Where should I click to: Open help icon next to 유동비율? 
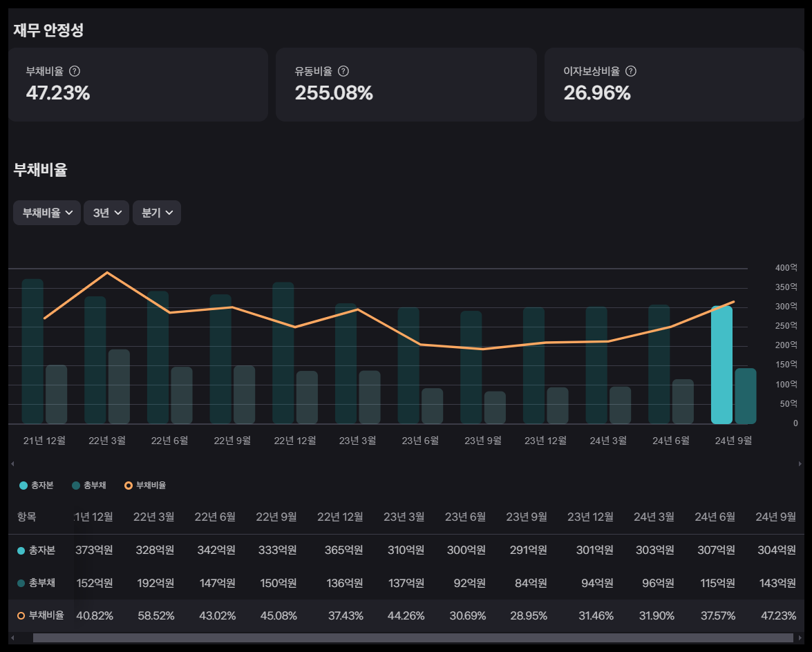[343, 71]
